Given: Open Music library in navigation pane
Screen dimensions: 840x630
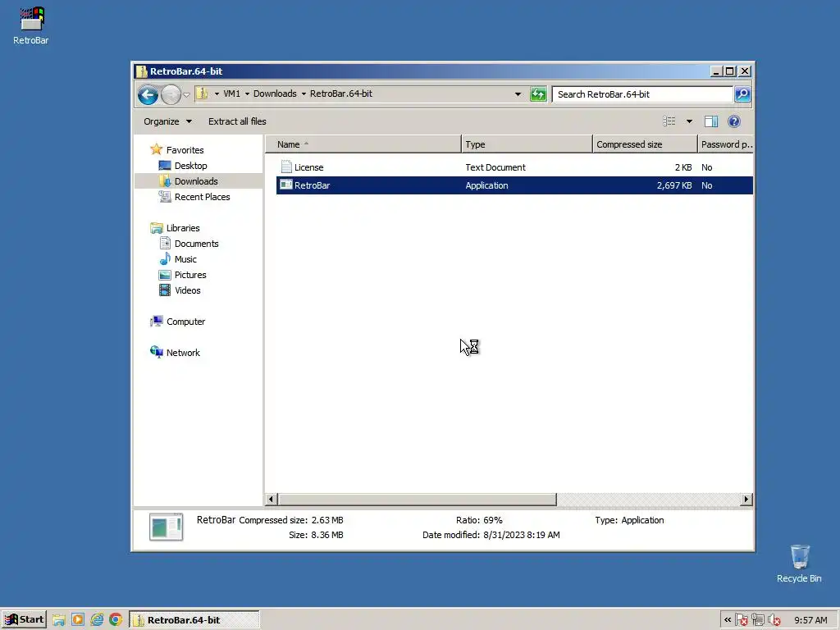Looking at the screenshot, I should [185, 258].
